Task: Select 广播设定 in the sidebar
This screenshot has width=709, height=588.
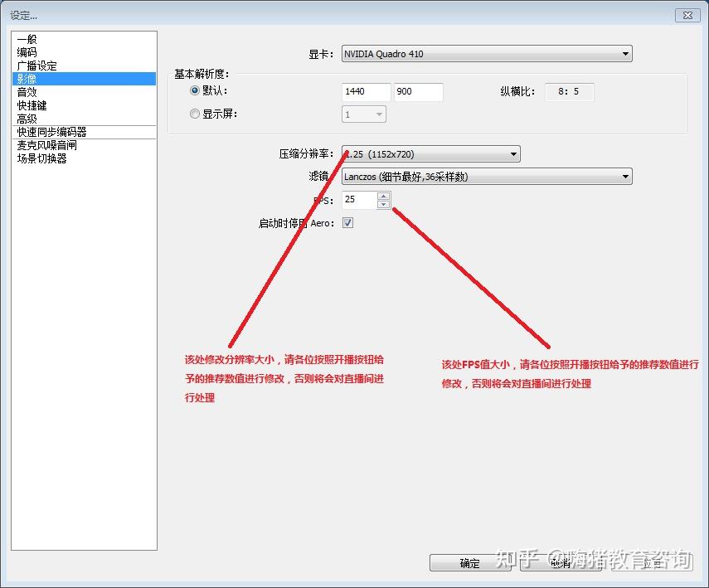Action: click(84, 66)
